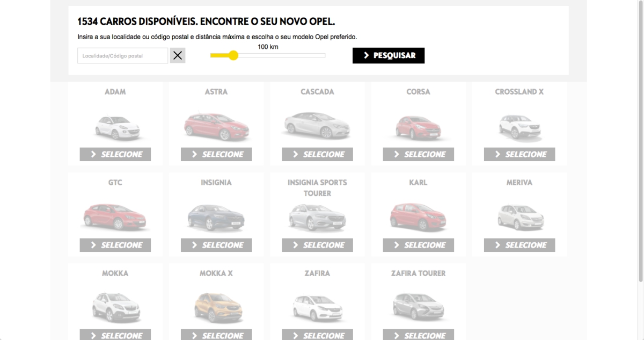The image size is (644, 340).
Task: Click the red Astra car image
Action: [x=216, y=127]
